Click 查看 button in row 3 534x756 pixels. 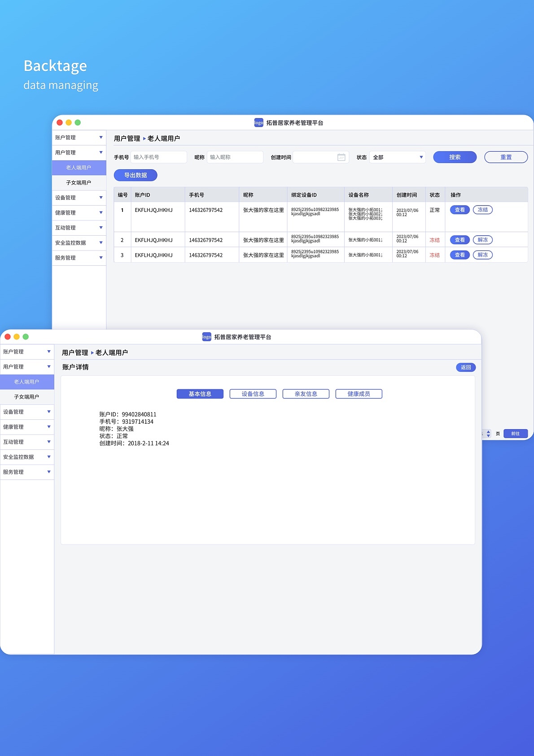click(460, 255)
